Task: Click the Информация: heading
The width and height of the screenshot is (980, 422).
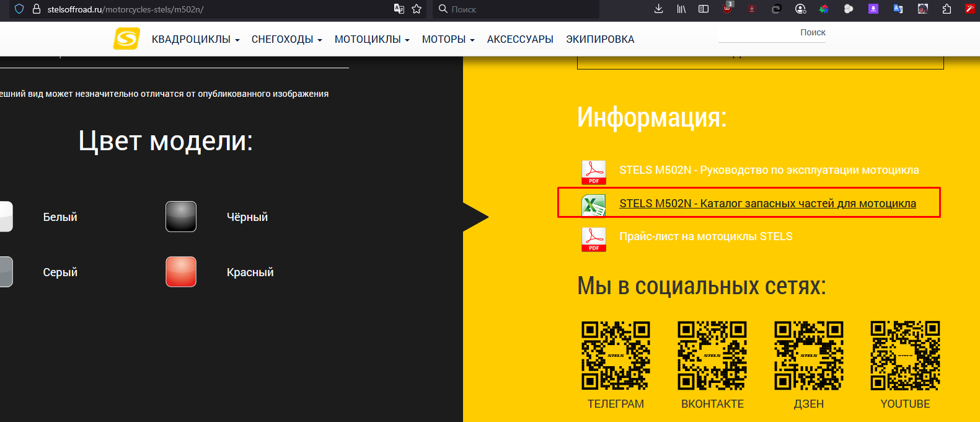Action: [x=651, y=117]
